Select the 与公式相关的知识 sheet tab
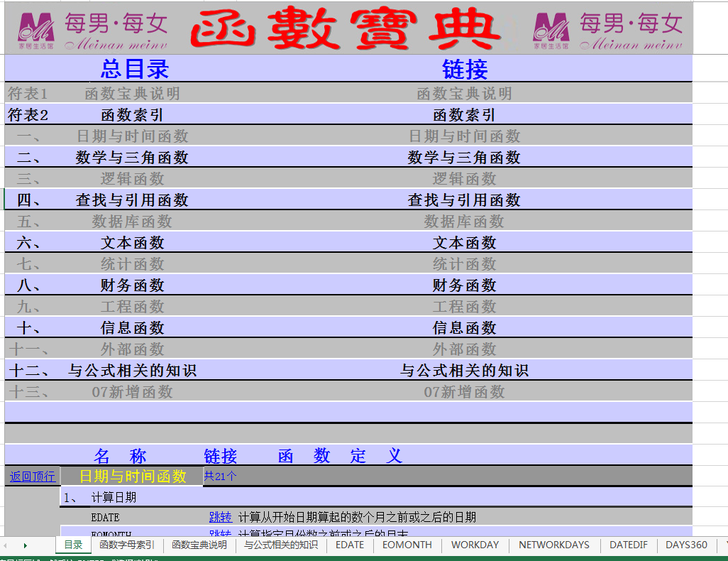The height and width of the screenshot is (561, 728). pos(281,545)
